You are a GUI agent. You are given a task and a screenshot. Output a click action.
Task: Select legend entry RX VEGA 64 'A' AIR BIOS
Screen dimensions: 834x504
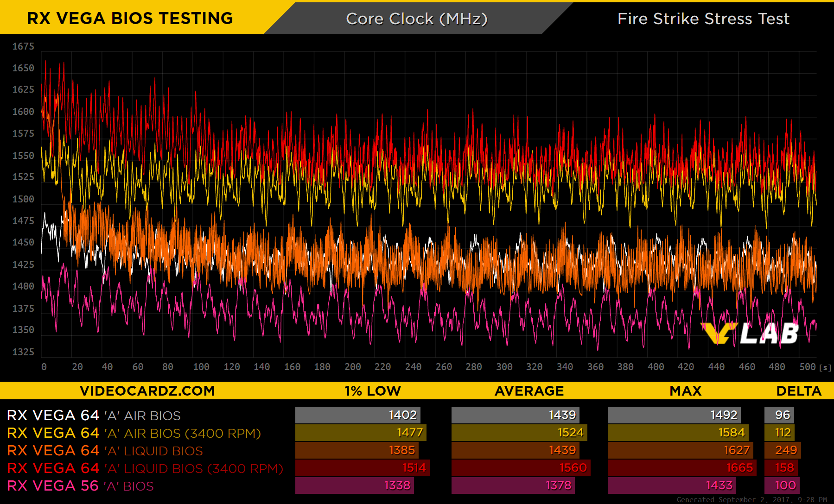pos(94,416)
